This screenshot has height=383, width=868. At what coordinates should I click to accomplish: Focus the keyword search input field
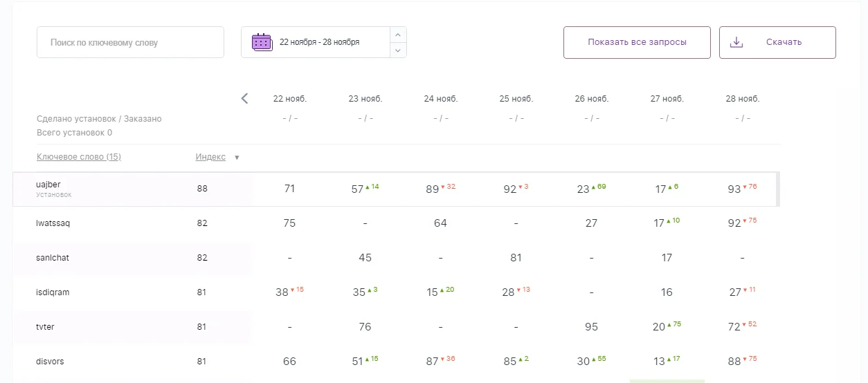pyautogui.click(x=130, y=42)
